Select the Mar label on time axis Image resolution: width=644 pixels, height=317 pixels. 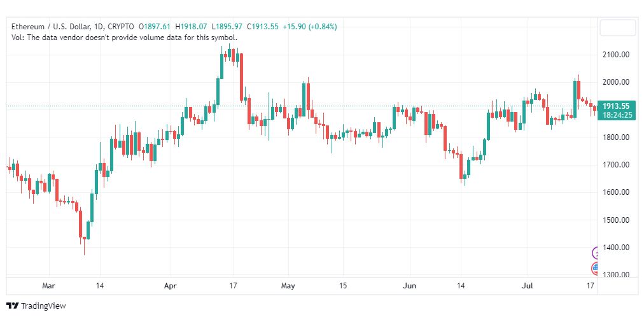tap(48, 286)
